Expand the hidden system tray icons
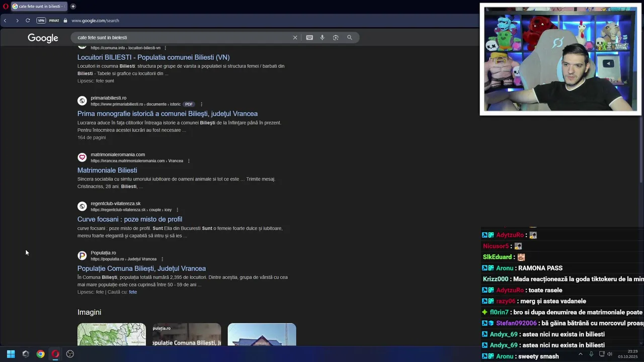Screen dimensions: 644x362 580,354
